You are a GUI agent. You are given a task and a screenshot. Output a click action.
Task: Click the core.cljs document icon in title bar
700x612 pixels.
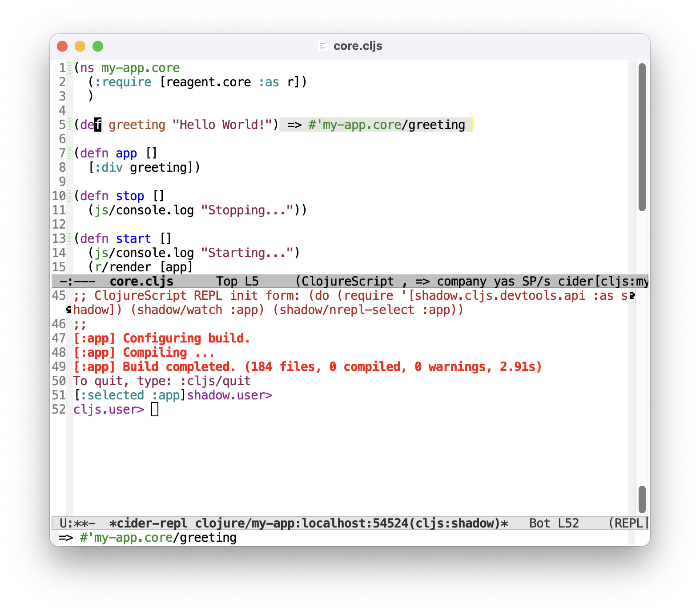(322, 46)
